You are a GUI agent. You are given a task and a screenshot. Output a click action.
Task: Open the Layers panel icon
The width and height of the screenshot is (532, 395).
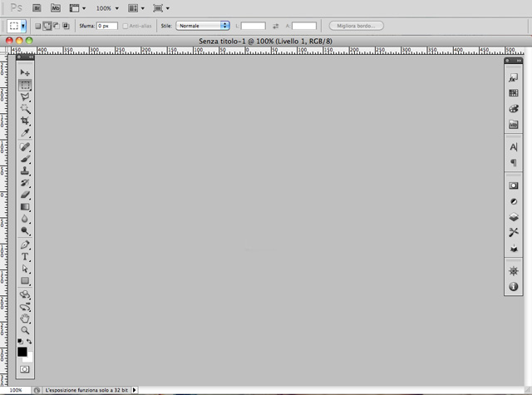tap(513, 216)
